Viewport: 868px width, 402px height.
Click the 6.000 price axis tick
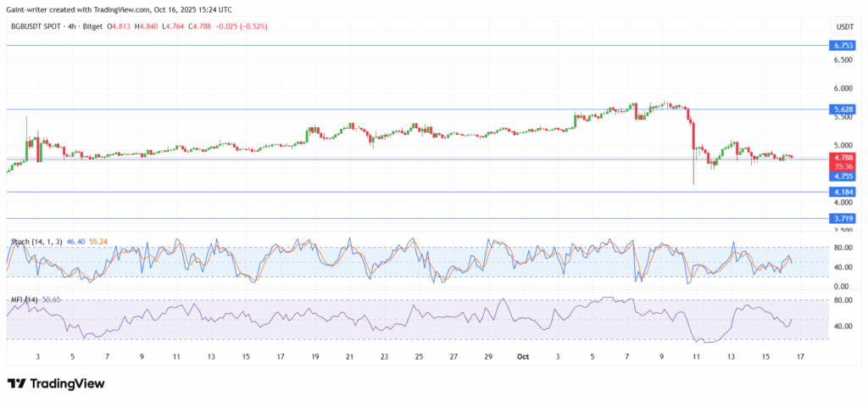[x=843, y=88]
